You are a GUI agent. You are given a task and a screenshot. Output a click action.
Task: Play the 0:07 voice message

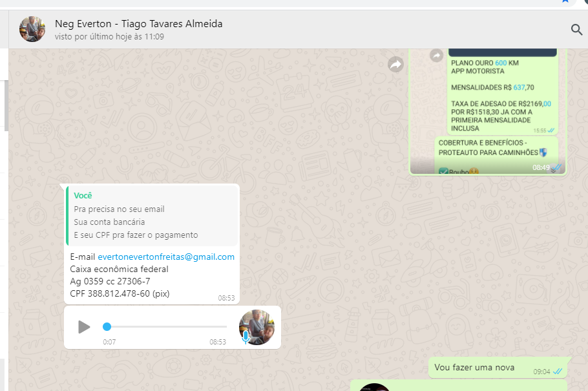[x=84, y=327]
